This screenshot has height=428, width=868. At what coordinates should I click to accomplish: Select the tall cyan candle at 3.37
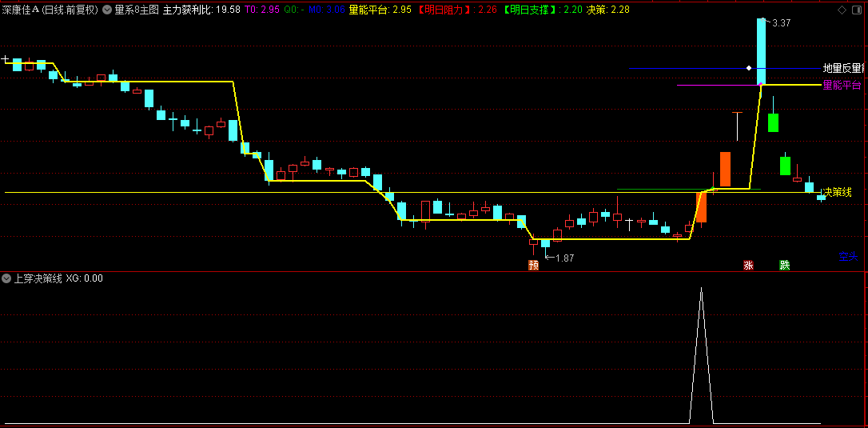click(761, 51)
